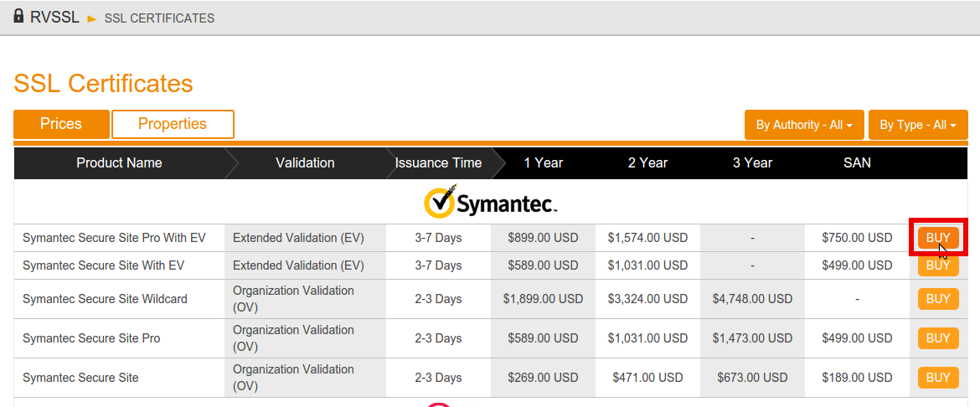980x407 pixels.
Task: Open the By Authority filter dropdown
Action: 803,125
